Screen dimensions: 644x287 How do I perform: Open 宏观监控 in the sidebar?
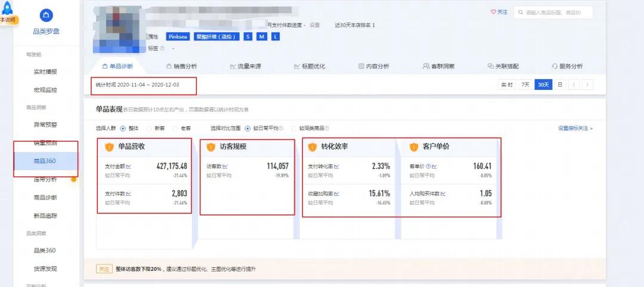[x=45, y=90]
